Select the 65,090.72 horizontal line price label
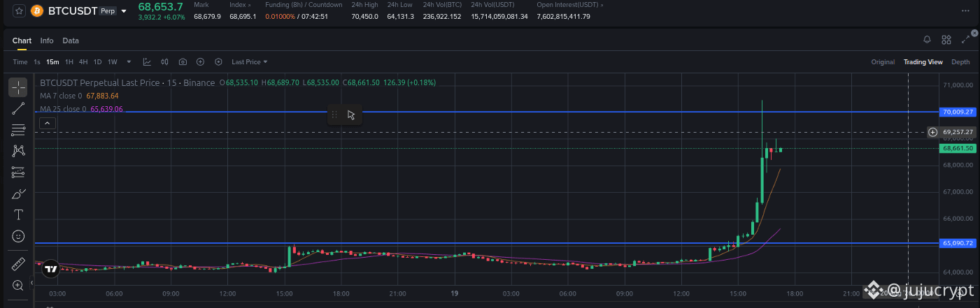 (958, 243)
